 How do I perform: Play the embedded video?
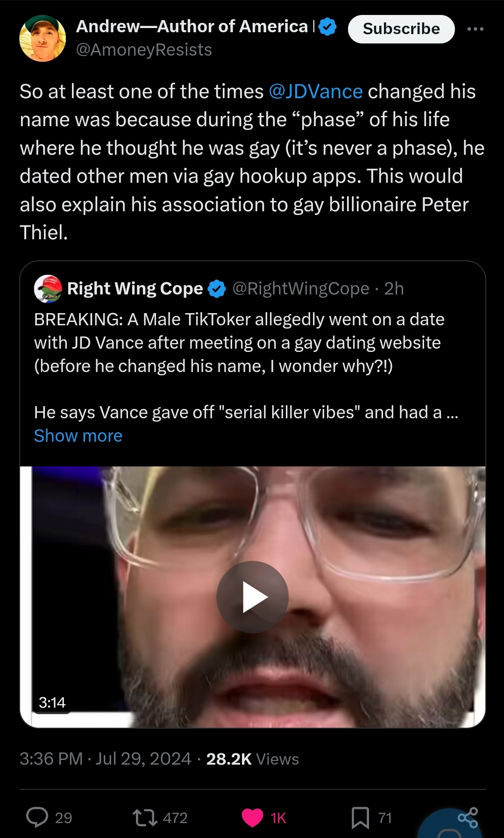[252, 597]
